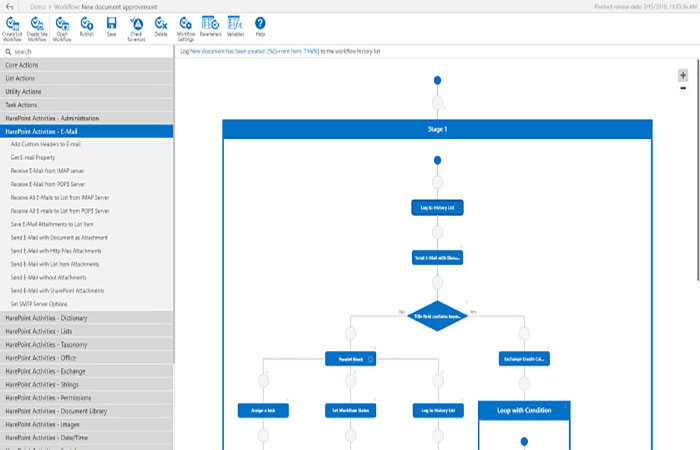
Task: Select the Send E-Mail with Docu... node
Action: click(438, 258)
